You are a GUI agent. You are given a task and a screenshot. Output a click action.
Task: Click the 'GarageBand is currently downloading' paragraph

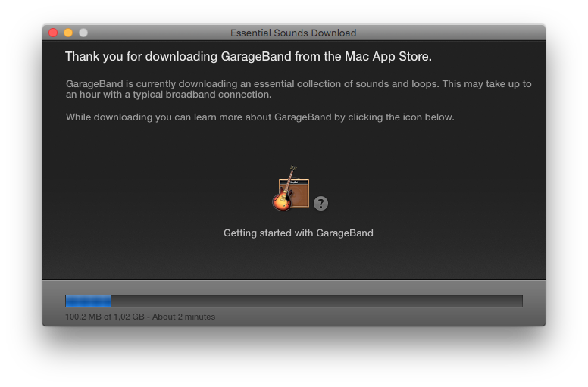(x=299, y=89)
